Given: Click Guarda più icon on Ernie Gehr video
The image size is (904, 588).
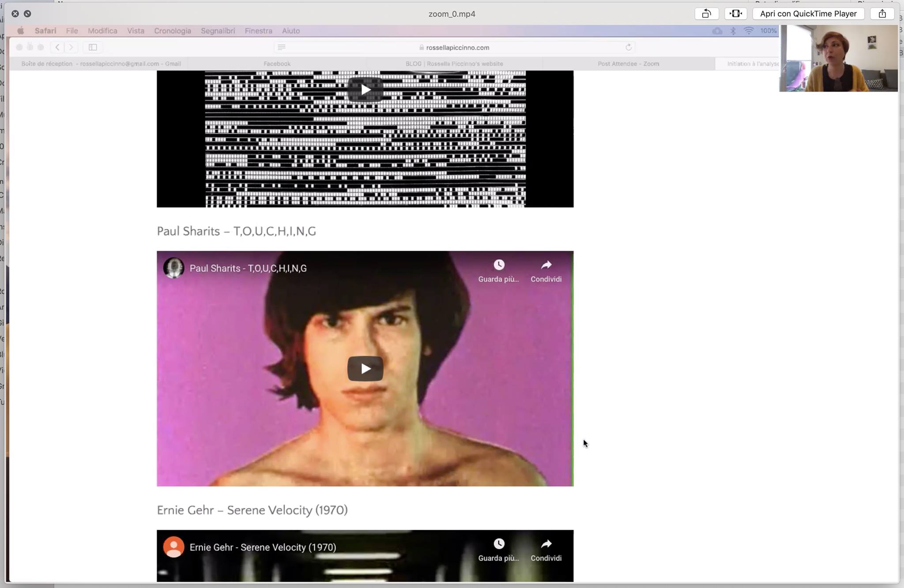Looking at the screenshot, I should (x=499, y=544).
